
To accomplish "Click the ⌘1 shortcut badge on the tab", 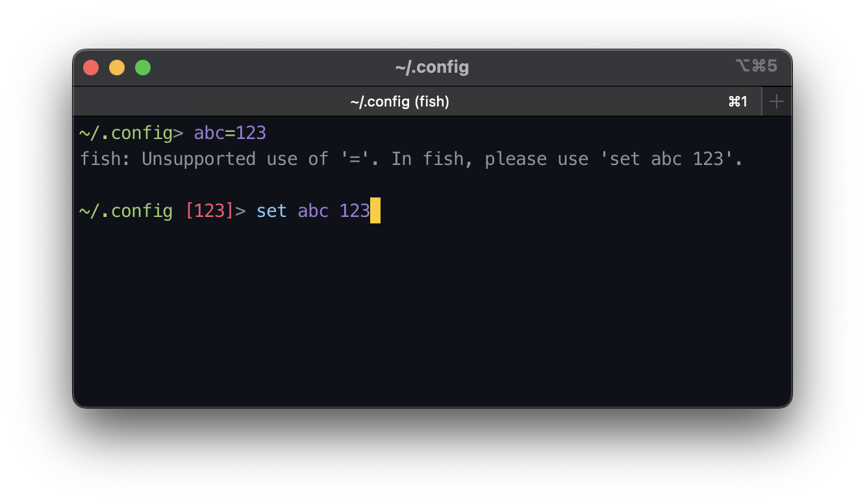I will click(739, 101).
